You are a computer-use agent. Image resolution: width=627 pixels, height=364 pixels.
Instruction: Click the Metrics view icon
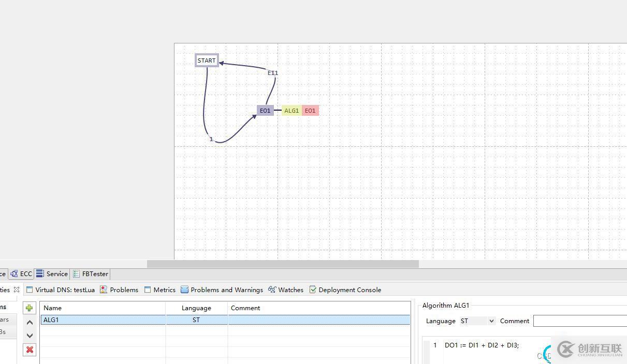click(148, 290)
